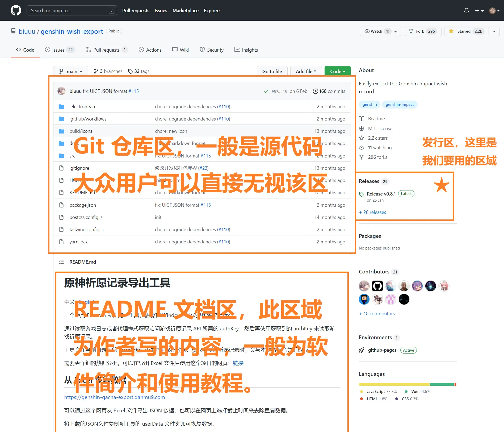This screenshot has height=432, width=504.
Task: Fork the repository
Action: (422, 31)
